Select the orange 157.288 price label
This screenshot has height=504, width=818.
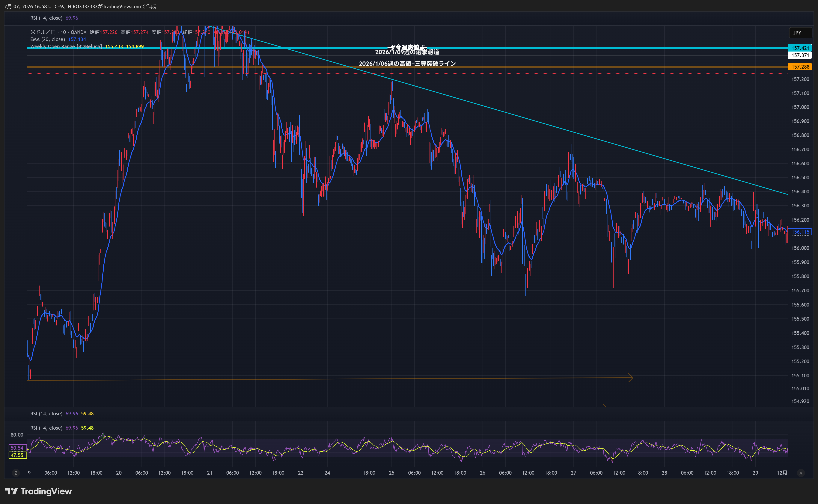coord(800,67)
